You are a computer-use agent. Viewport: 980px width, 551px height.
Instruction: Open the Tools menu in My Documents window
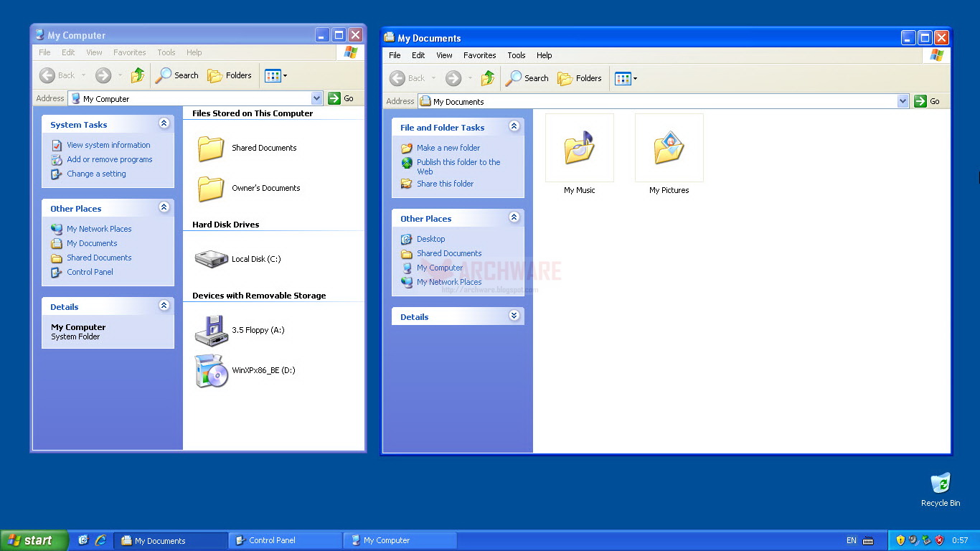(517, 55)
